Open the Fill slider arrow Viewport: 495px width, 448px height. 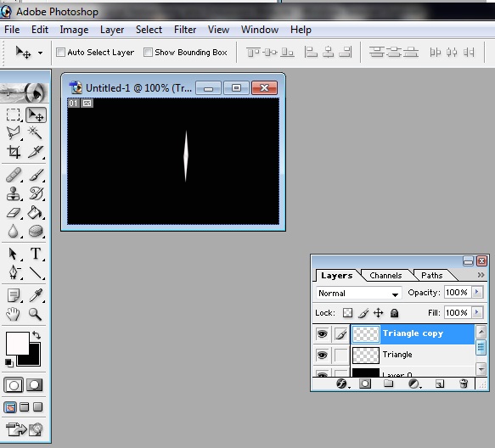(476, 312)
